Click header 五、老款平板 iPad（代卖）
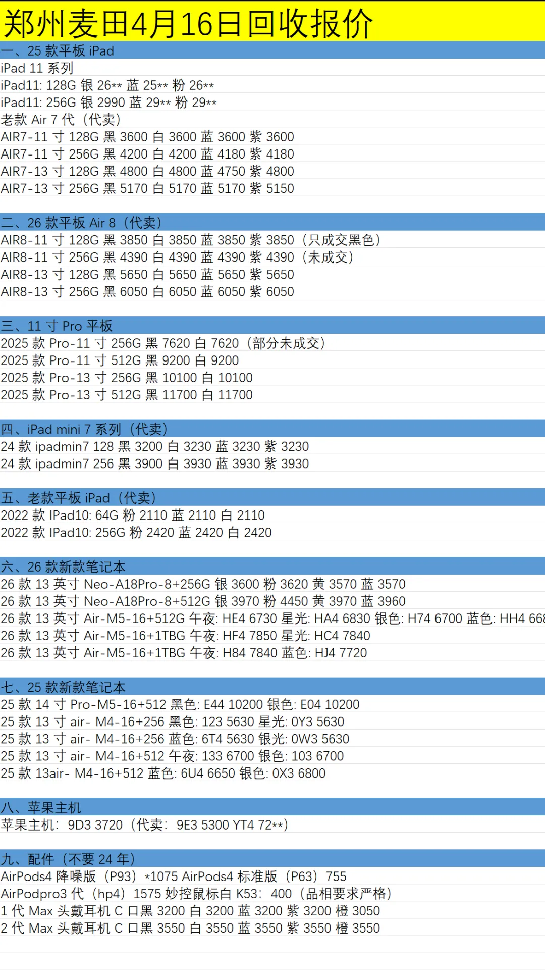Screen dimensions: 545x980 pyautogui.click(x=272, y=497)
